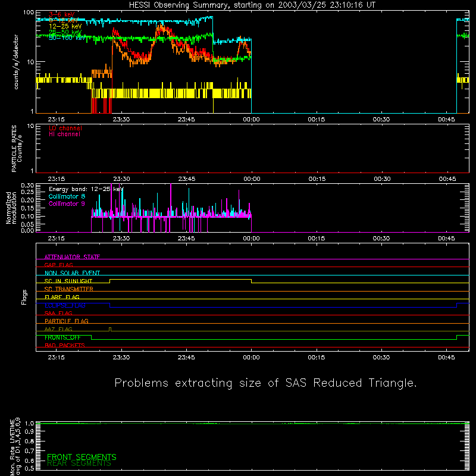Select the ECLIPSE_FLAG label
The width and height of the screenshot is (476, 476).
(x=65, y=305)
